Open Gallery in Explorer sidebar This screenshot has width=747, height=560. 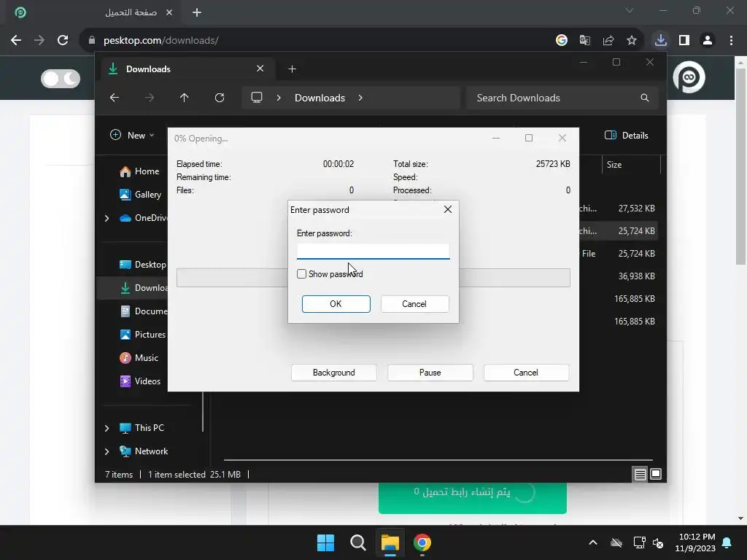coord(141,194)
